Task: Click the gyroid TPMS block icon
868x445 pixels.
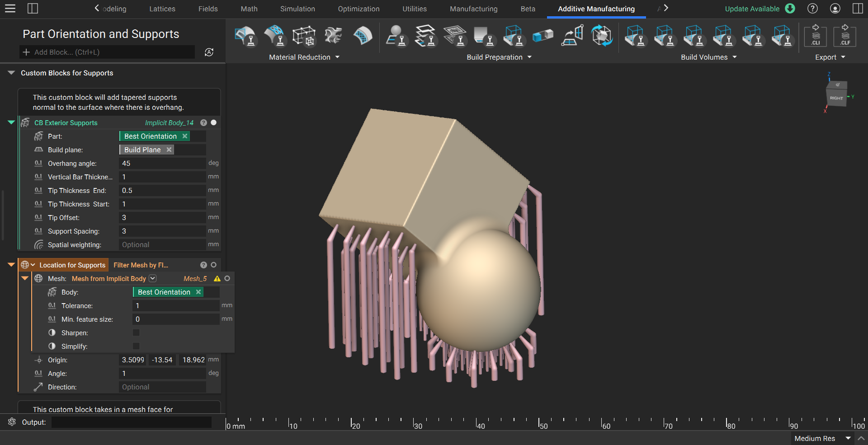Action: point(333,36)
